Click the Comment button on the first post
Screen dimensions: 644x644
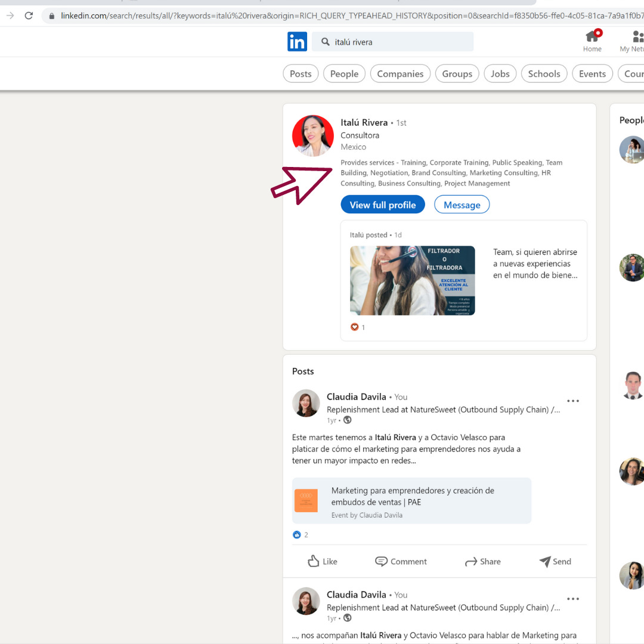[401, 562]
